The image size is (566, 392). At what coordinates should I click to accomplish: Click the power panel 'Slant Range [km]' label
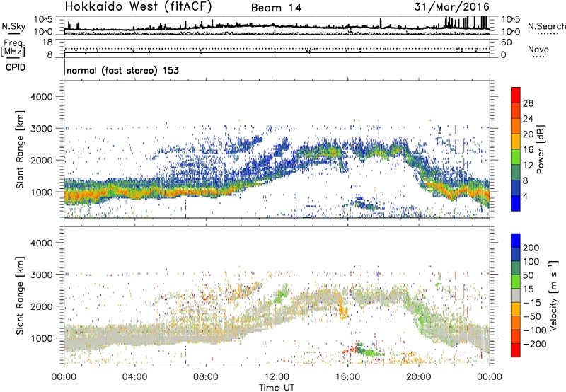pyautogui.click(x=20, y=149)
